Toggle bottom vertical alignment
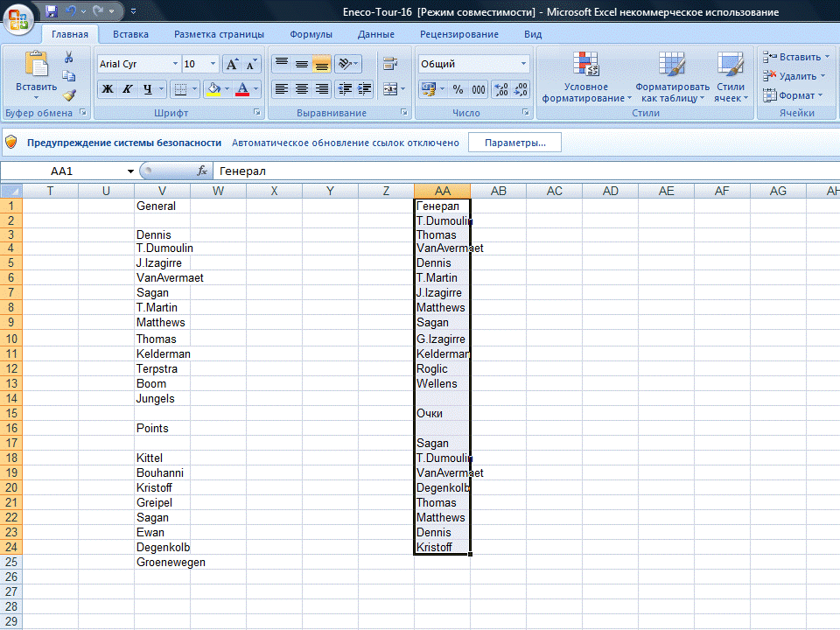The image size is (840, 630). coord(321,64)
